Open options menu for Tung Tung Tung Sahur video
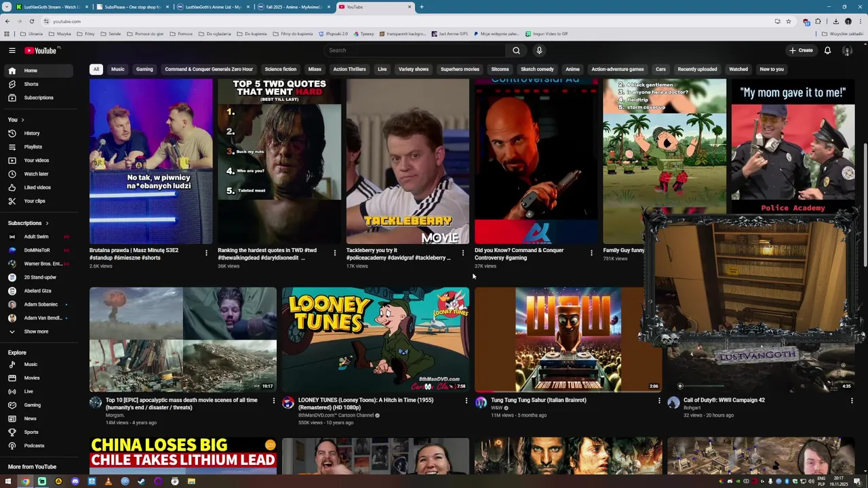Image resolution: width=868 pixels, height=488 pixels. coord(658,401)
